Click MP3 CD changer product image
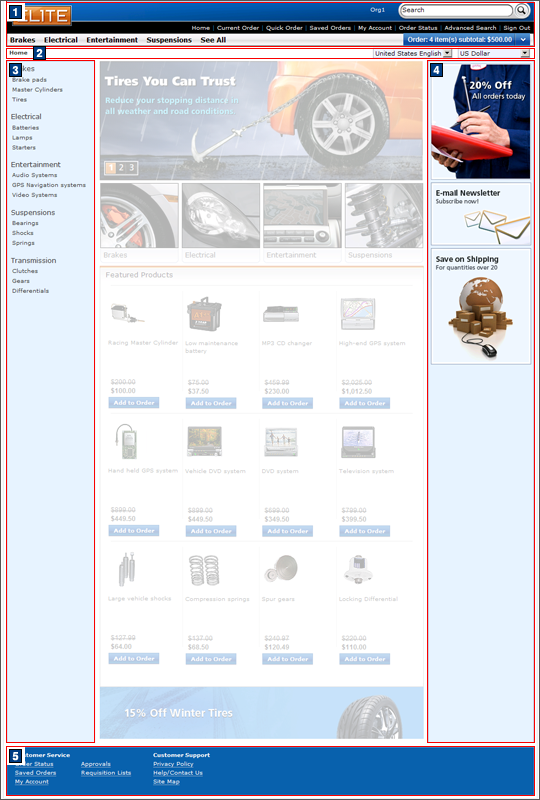540x800 pixels. click(x=281, y=313)
